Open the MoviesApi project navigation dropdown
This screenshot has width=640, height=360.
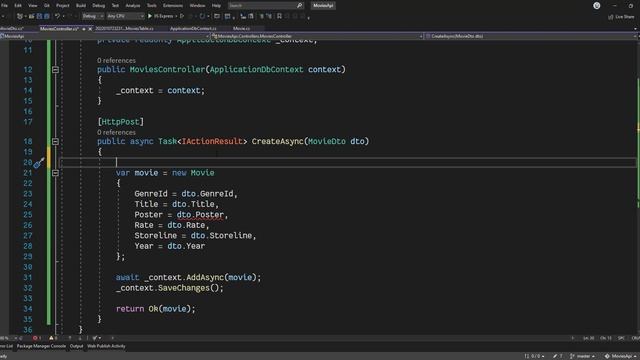pyautogui.click(x=105, y=36)
